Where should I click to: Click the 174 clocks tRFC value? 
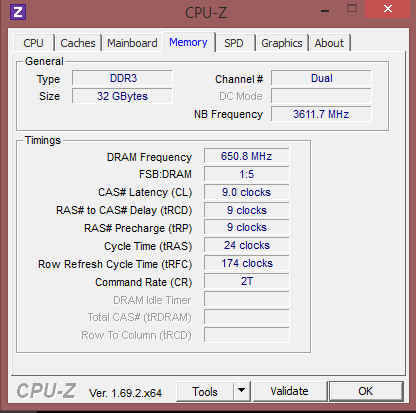pos(247,264)
